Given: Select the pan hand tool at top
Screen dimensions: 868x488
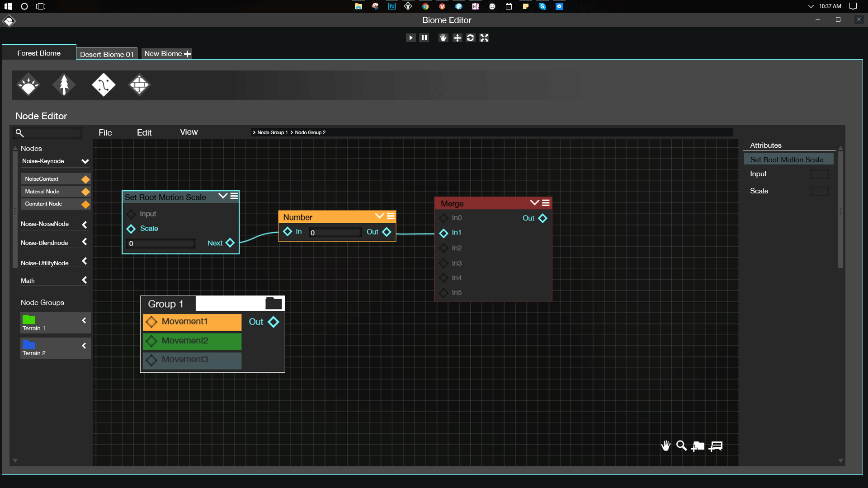Looking at the screenshot, I should coord(443,38).
